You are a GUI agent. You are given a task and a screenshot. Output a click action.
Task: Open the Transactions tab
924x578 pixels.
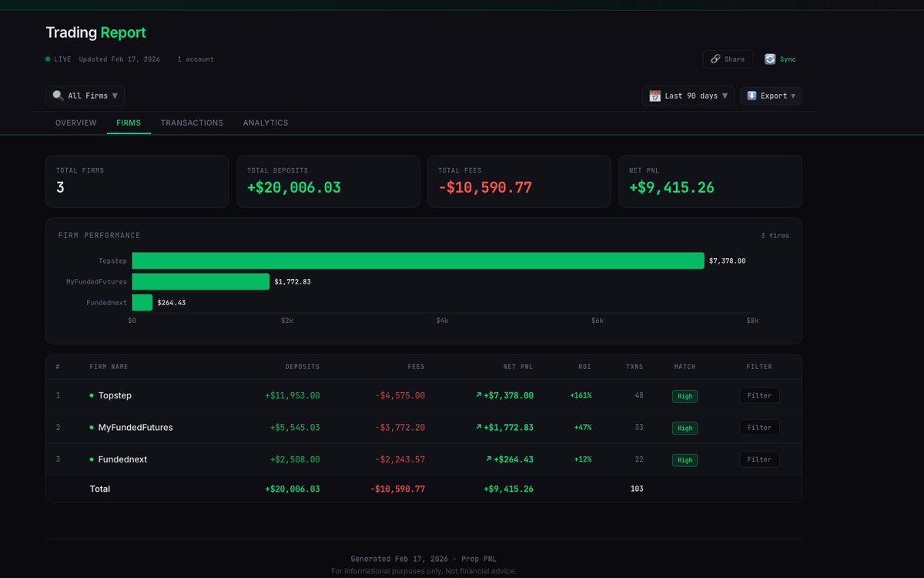(x=192, y=123)
